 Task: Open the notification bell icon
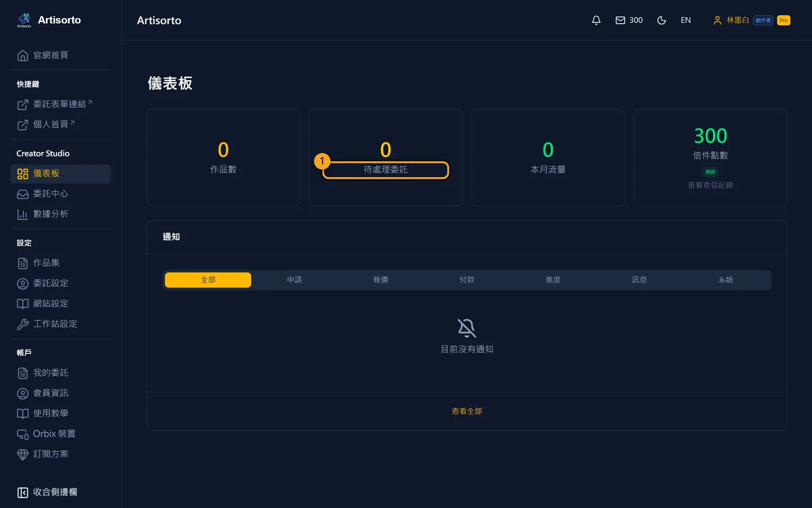(x=596, y=20)
